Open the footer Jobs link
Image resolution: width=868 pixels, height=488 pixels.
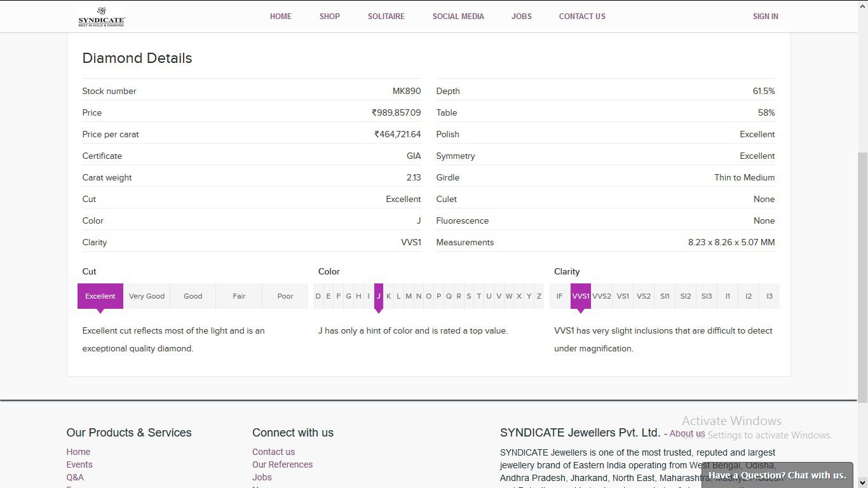click(262, 477)
